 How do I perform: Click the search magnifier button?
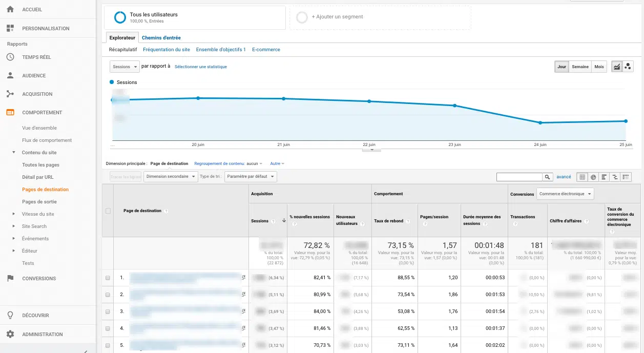click(x=548, y=177)
